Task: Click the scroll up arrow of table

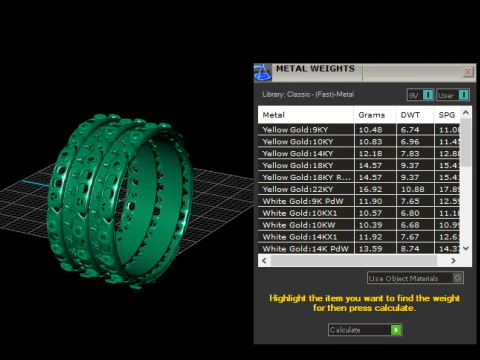Action: pyautogui.click(x=466, y=113)
